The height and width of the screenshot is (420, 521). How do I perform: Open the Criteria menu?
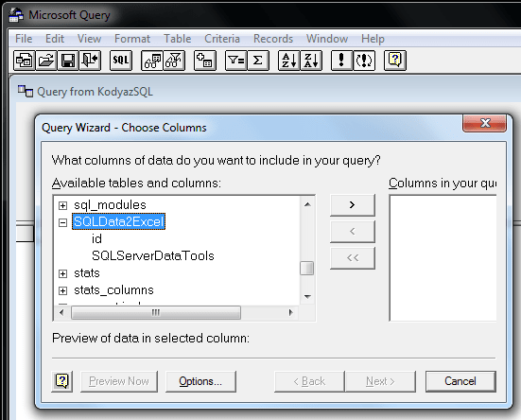click(x=222, y=39)
